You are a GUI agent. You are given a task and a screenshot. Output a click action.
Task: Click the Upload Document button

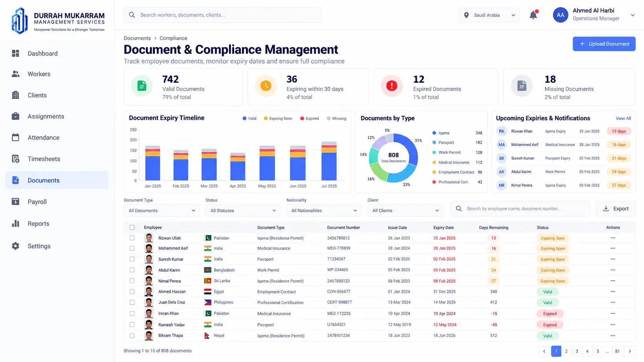[604, 44]
